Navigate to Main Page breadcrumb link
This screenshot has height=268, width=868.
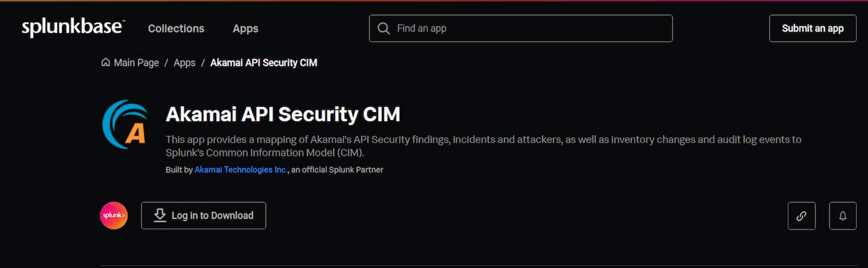(x=136, y=63)
